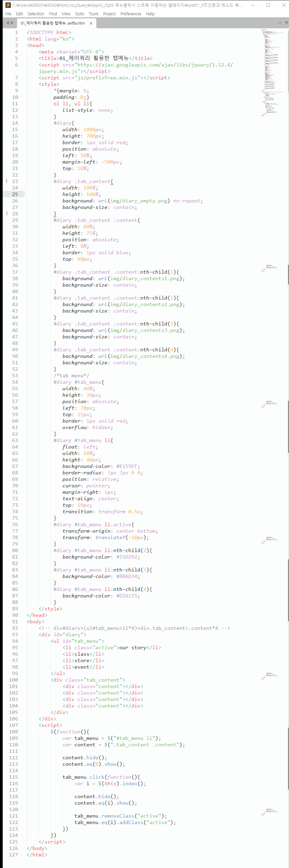The image size is (289, 868).
Task: Open the View menu
Action: (66, 14)
